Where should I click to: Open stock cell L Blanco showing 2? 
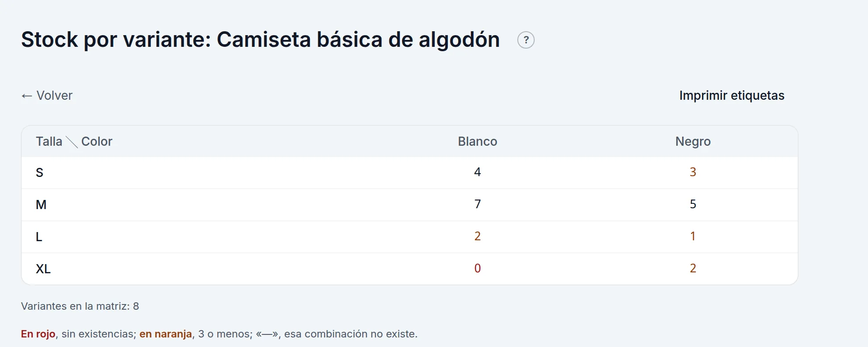tap(477, 236)
